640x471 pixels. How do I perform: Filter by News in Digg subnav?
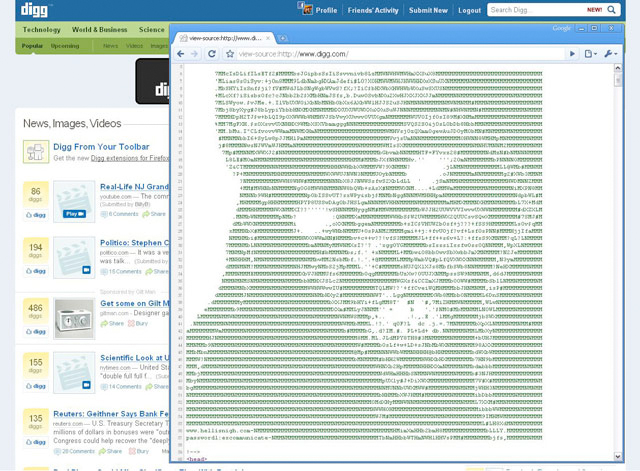[110, 46]
